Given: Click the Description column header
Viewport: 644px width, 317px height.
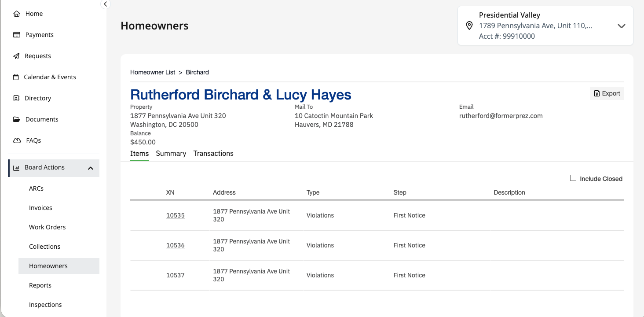Looking at the screenshot, I should point(509,192).
